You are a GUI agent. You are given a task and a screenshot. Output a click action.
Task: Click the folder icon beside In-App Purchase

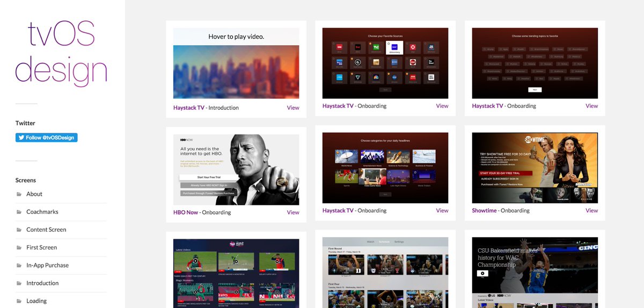click(19, 265)
